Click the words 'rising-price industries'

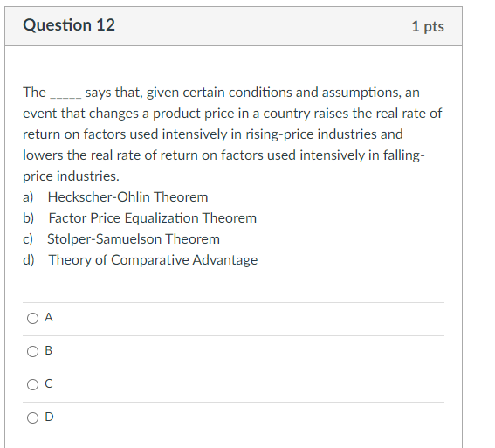click(x=312, y=134)
